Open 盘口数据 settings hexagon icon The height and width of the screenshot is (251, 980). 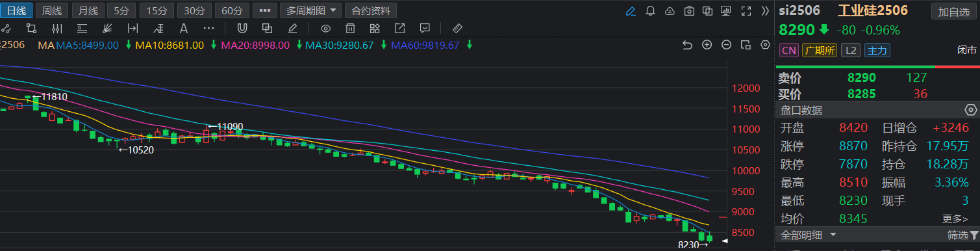(x=971, y=109)
